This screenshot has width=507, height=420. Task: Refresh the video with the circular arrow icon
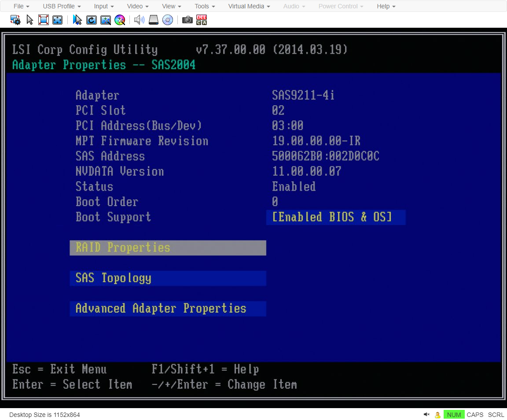point(92,20)
